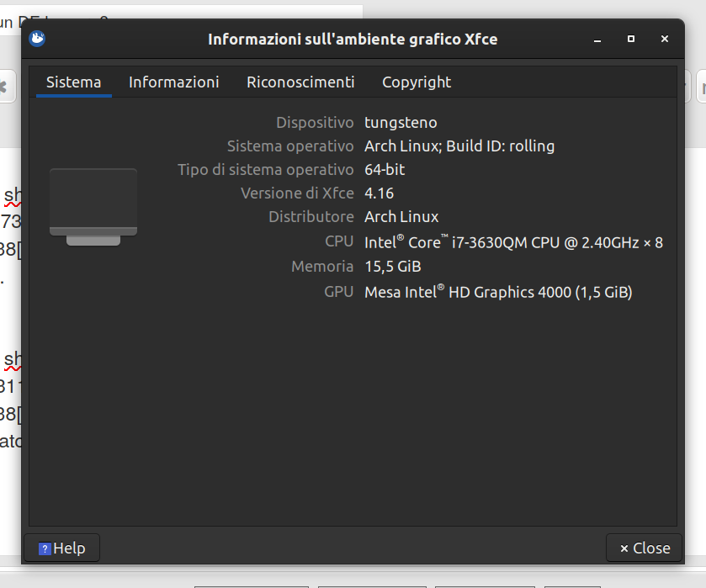Click the computer monitor illustration
Viewport: 706px width, 588px height.
pyautogui.click(x=93, y=207)
